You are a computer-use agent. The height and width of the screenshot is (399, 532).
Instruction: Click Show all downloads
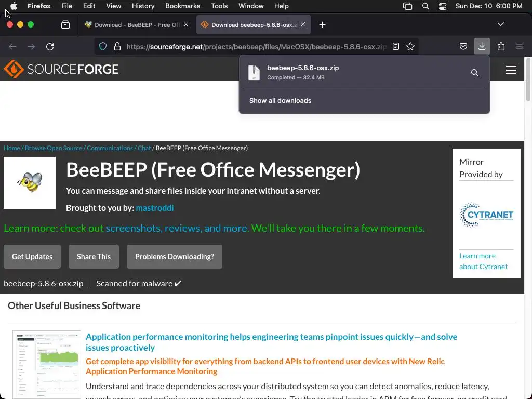pos(280,100)
